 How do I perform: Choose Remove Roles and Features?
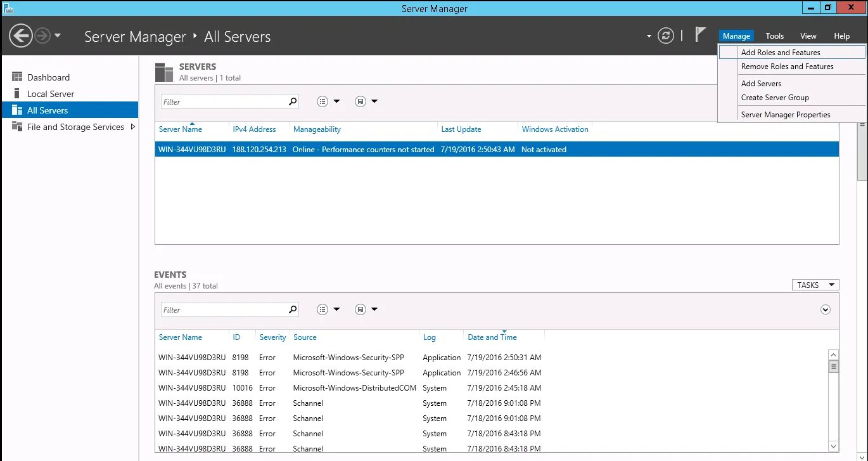[x=792, y=67]
